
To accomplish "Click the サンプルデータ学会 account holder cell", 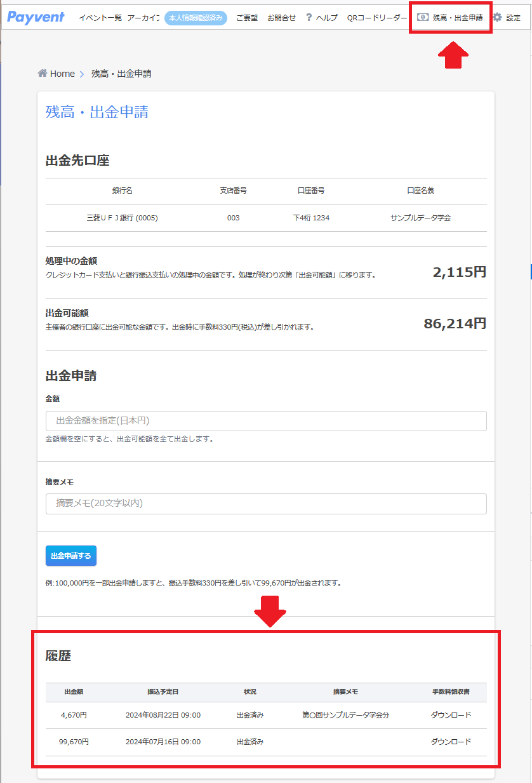I will pos(420,218).
